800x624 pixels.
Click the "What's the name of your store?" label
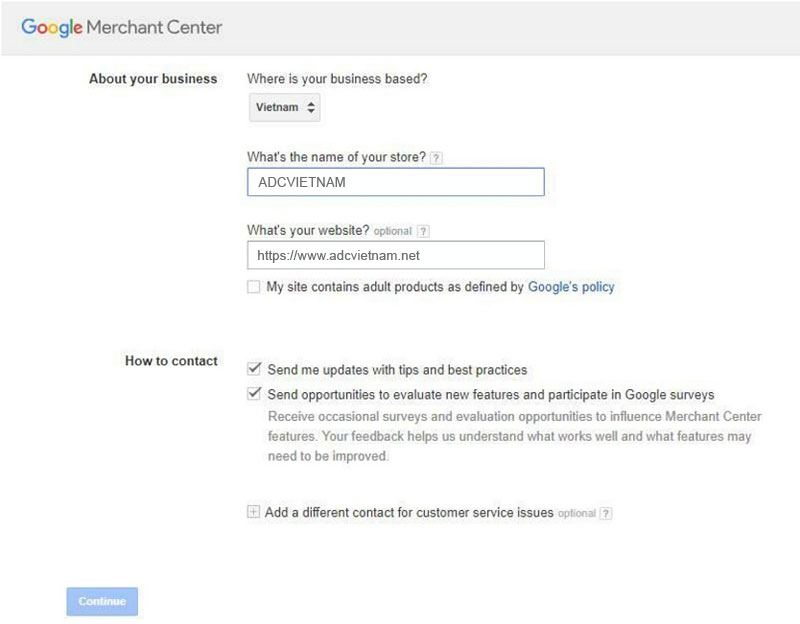[x=336, y=157]
